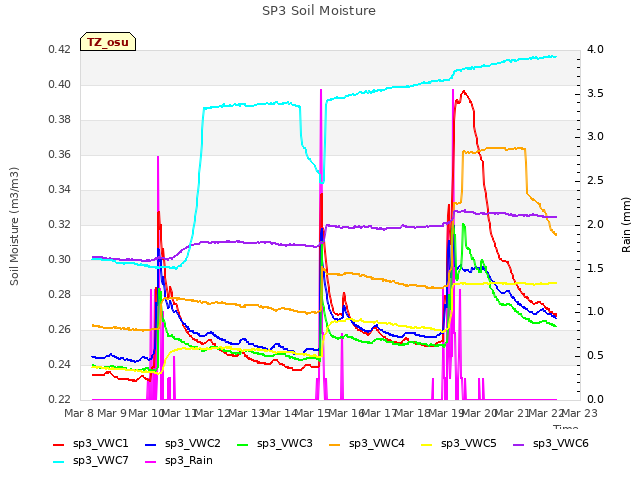Click the 0.5 rain axis value
Viewport: 640px width, 480px height.
coord(595,356)
